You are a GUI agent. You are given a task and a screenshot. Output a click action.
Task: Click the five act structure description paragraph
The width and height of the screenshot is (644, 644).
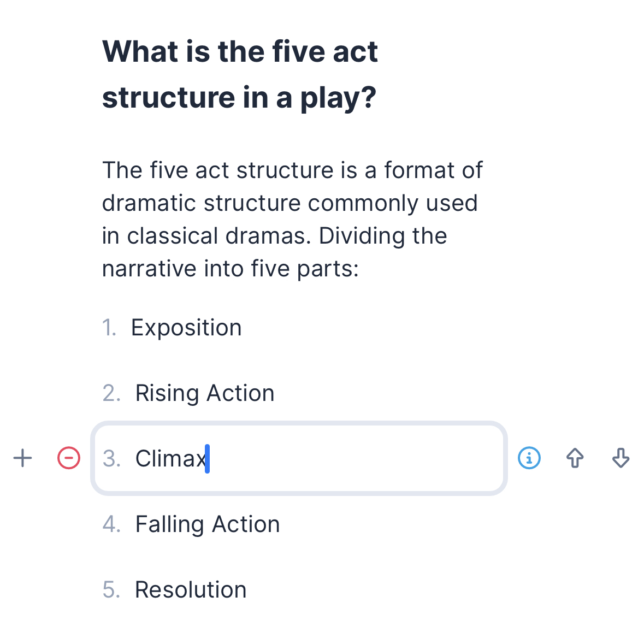pos(292,220)
